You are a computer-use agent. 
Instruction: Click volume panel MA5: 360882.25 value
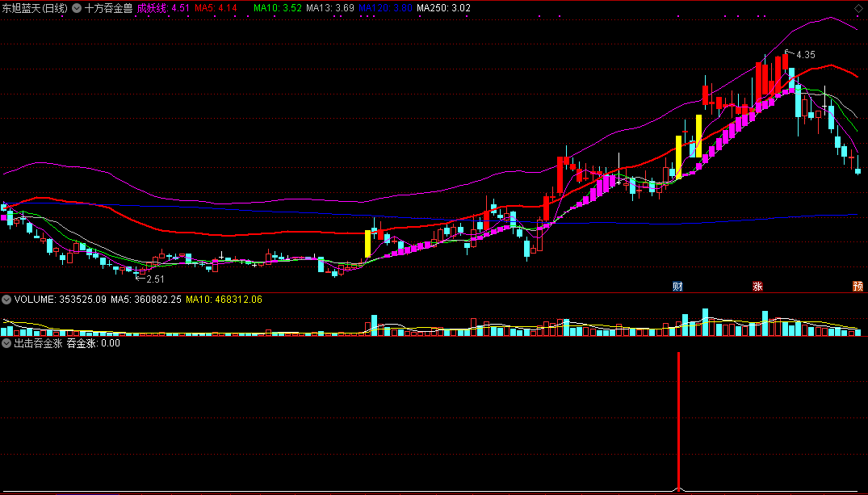coord(146,300)
